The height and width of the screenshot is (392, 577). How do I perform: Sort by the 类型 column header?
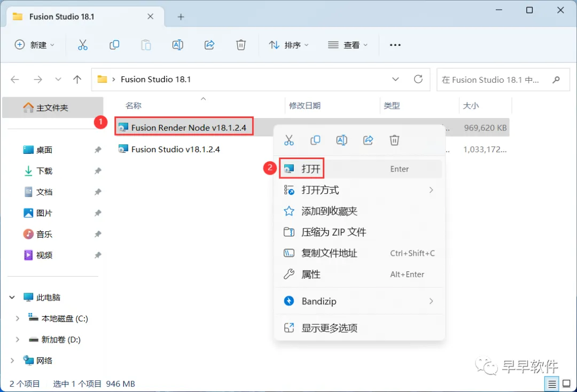point(392,106)
